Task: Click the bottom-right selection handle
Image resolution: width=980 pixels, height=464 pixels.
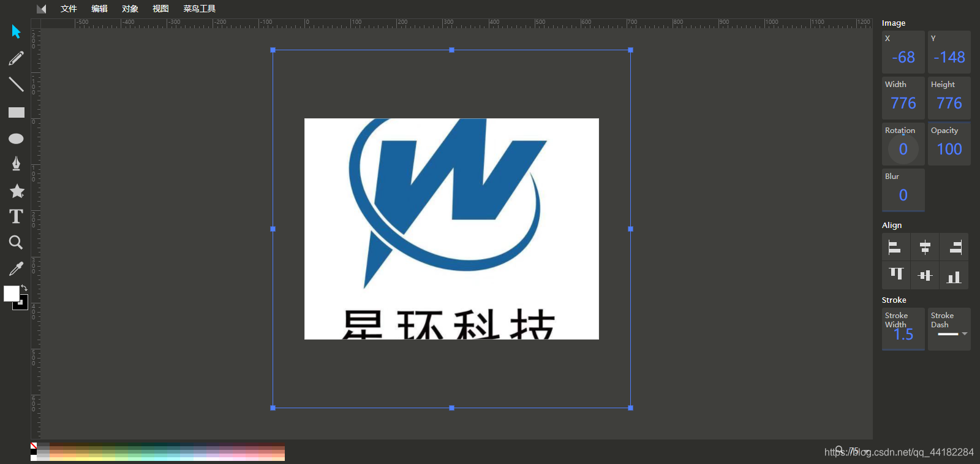Action: click(x=630, y=408)
